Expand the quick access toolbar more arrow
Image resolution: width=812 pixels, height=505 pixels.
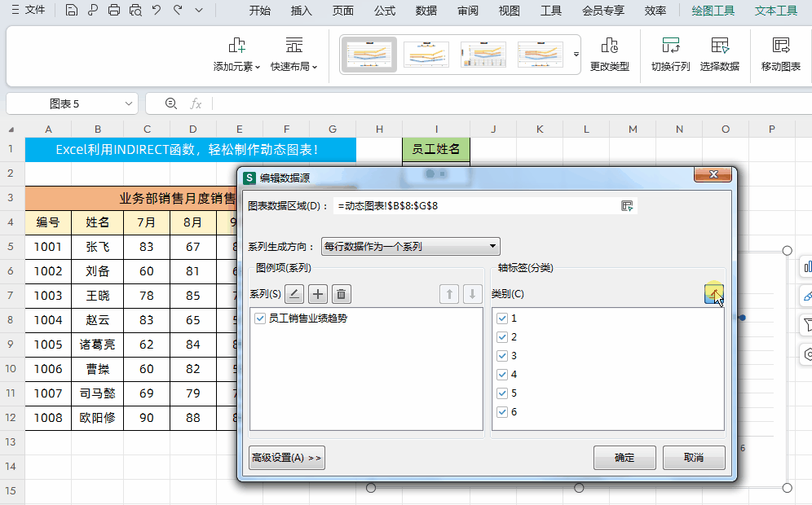point(199,10)
